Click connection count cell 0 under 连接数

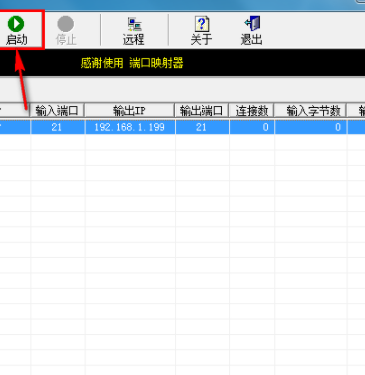coord(252,127)
